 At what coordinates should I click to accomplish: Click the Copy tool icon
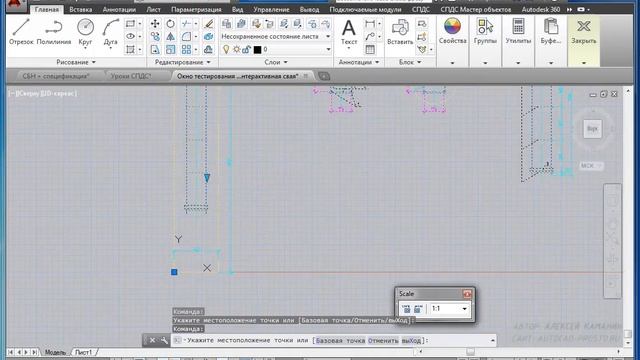click(155, 37)
